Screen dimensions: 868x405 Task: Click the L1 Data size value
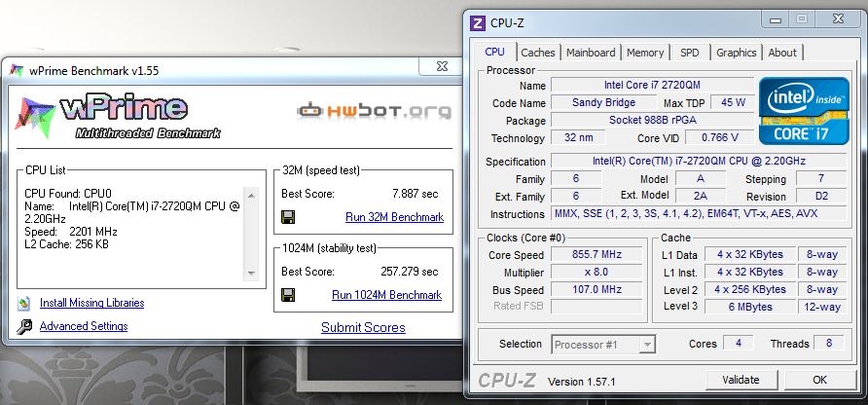(x=750, y=255)
